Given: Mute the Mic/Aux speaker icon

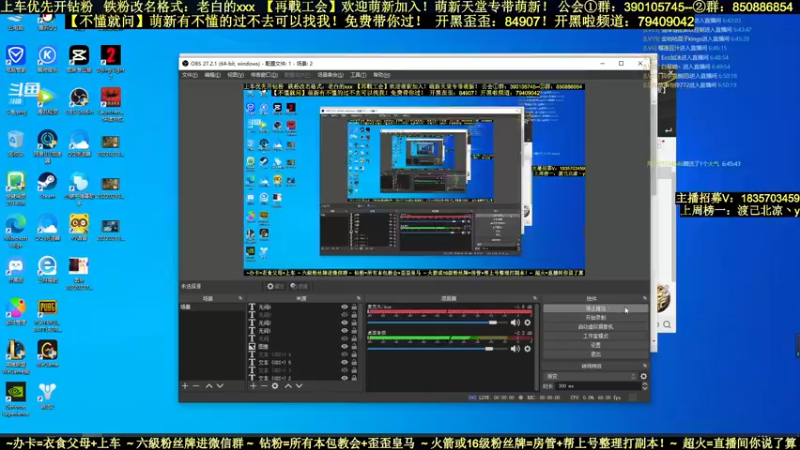Looking at the screenshot, I should [515, 322].
